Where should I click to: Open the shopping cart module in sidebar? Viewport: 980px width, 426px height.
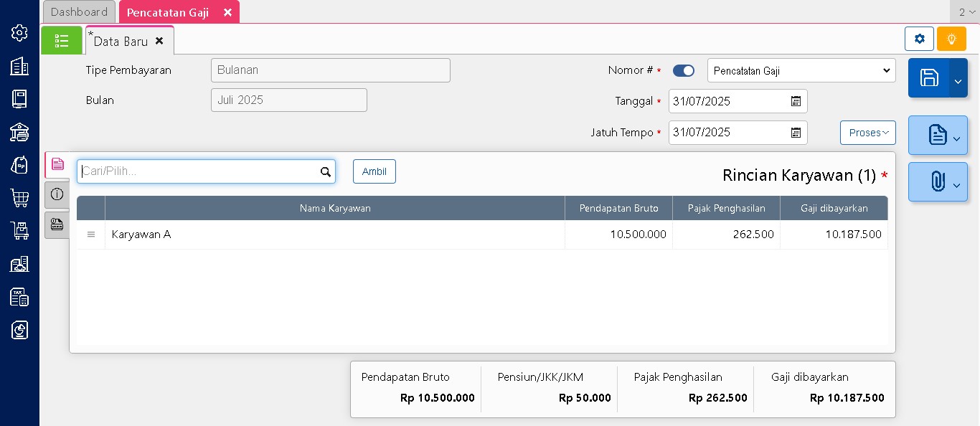click(x=19, y=198)
